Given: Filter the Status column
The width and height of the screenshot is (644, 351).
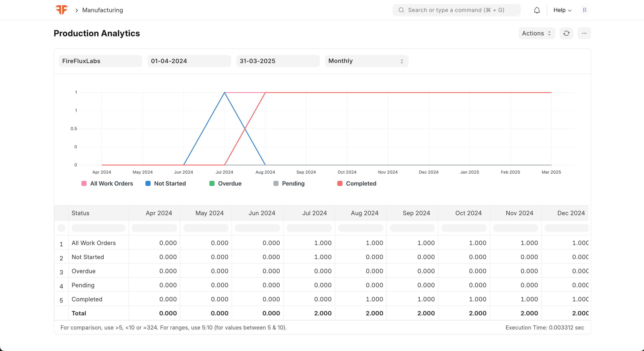Looking at the screenshot, I should (x=99, y=228).
